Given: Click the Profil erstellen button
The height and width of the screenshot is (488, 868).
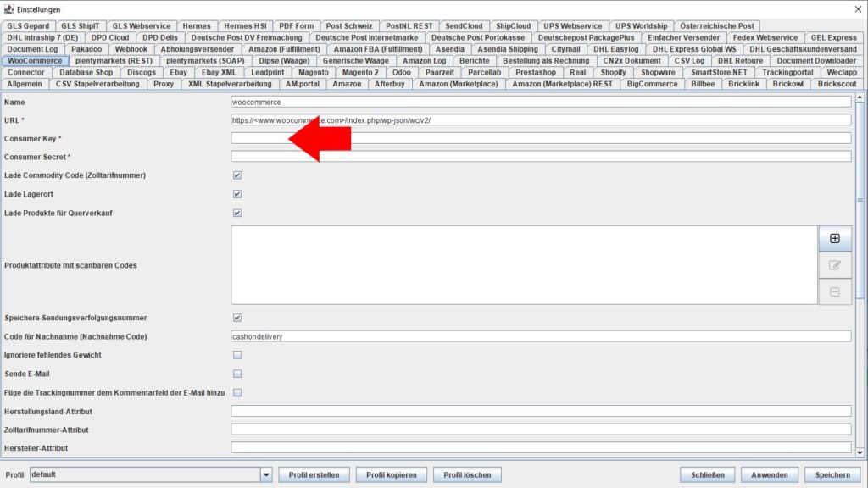Looking at the screenshot, I should tap(314, 474).
